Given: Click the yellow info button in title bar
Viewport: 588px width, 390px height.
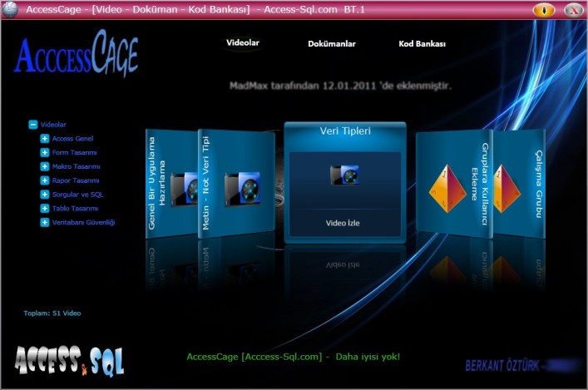Looking at the screenshot, I should 544,11.
